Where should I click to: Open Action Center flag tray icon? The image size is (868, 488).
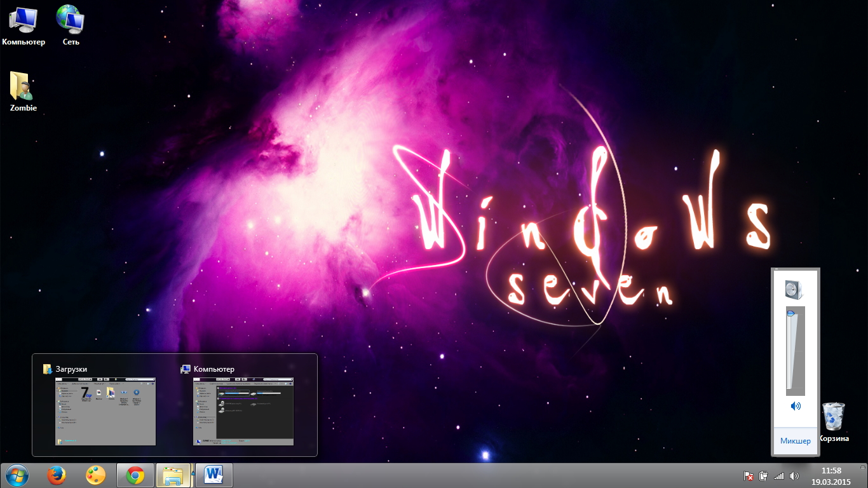click(x=749, y=475)
